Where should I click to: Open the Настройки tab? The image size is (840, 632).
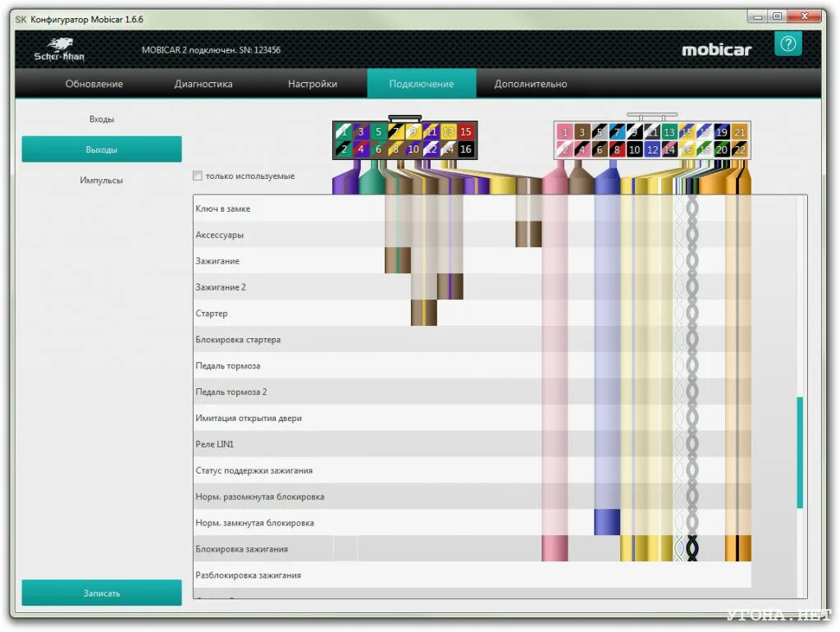point(313,84)
